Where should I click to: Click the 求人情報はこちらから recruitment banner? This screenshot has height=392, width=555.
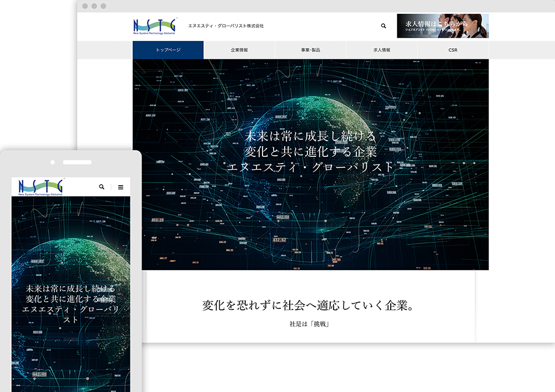[x=442, y=26]
